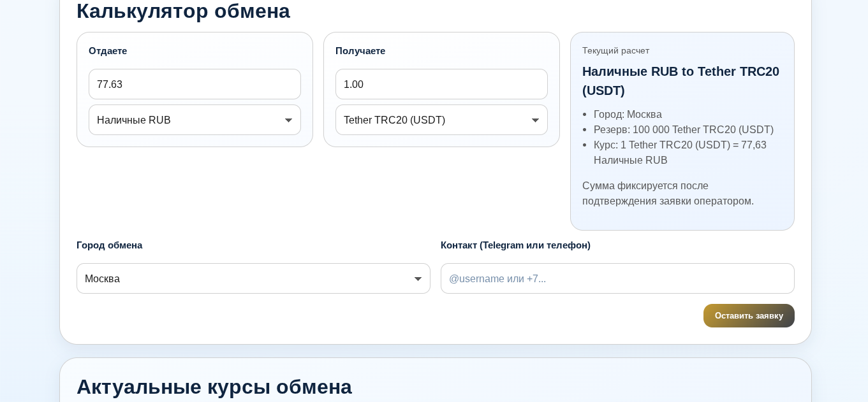Click the Контакт Telegram or phone input

617,278
